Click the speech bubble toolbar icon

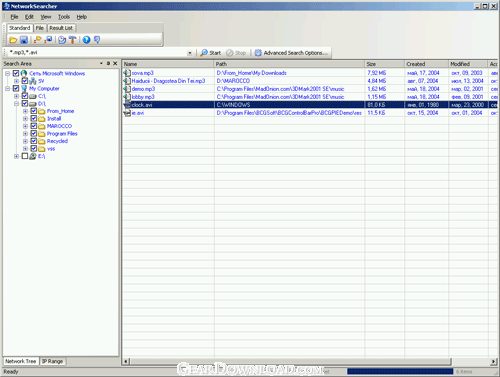(97, 40)
